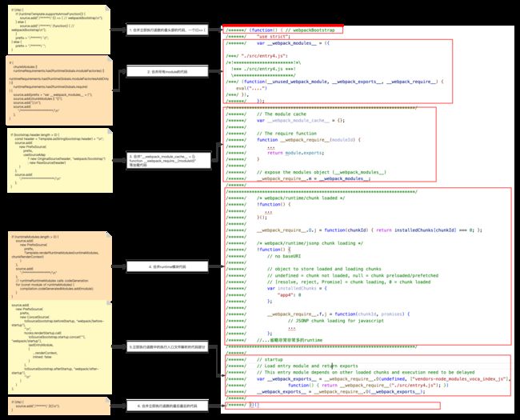Image resolution: width=520 pixels, height=420 pixels.
Task: Click the "var __webpack_exports__ = __webpack_require__.O(undefined" line
Action: pyautogui.click(x=383, y=378)
